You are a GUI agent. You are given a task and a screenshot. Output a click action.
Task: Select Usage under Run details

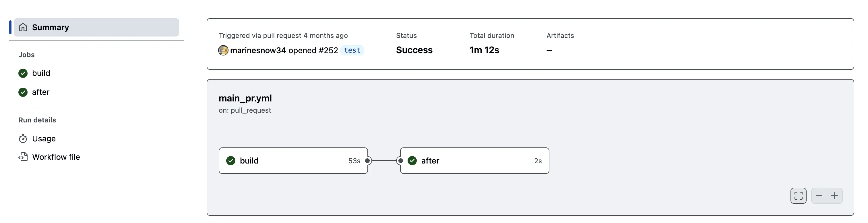pos(44,138)
